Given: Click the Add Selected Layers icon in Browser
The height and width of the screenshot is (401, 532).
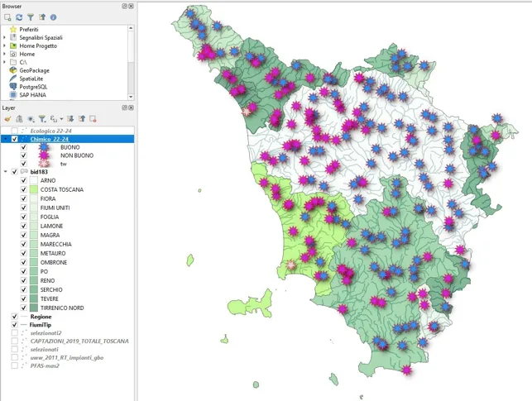Looking at the screenshot, I should click(x=7, y=17).
